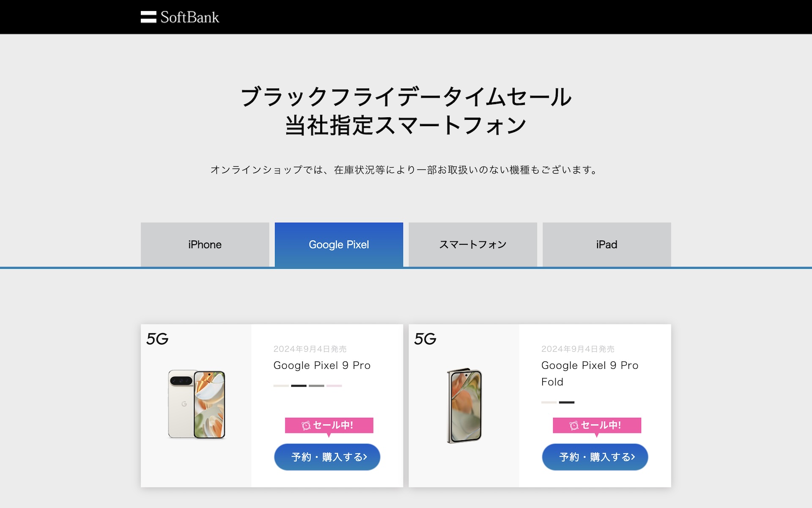The height and width of the screenshot is (508, 812).
Task: Click 予約・購入する button for Pixel 9 Pro
Action: (327, 457)
